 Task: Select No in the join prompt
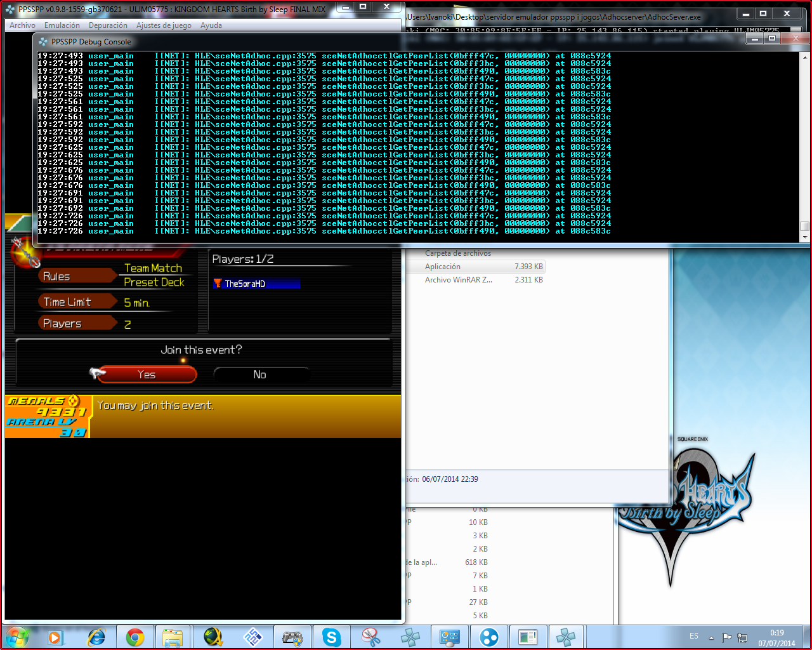click(260, 375)
